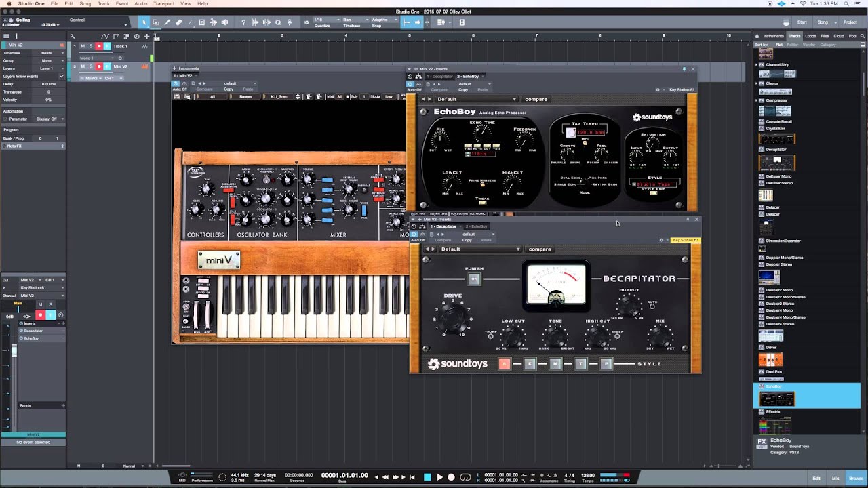Select the Arrow tool in toolbar

pyautogui.click(x=144, y=22)
